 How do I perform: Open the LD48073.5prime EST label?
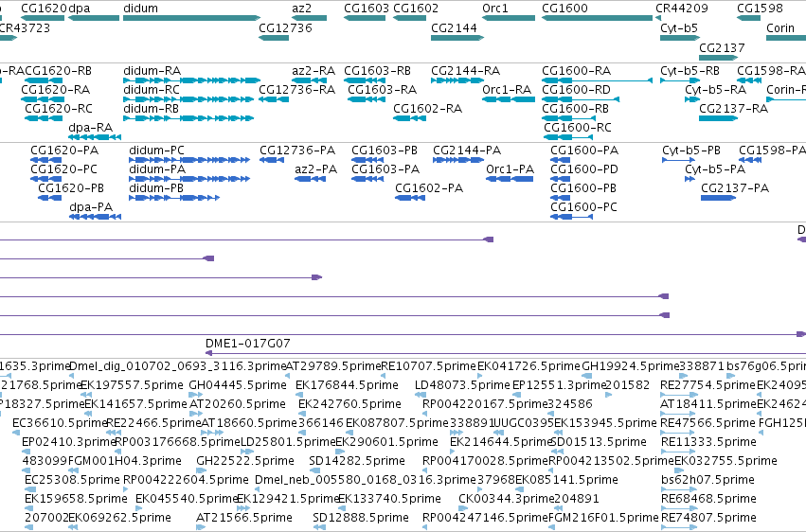(462, 385)
